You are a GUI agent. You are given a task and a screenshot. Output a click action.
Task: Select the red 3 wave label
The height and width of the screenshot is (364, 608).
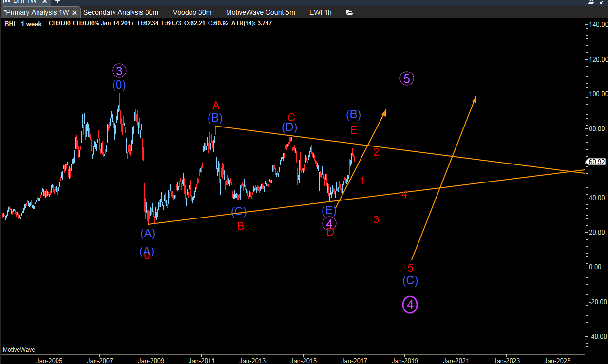click(376, 219)
